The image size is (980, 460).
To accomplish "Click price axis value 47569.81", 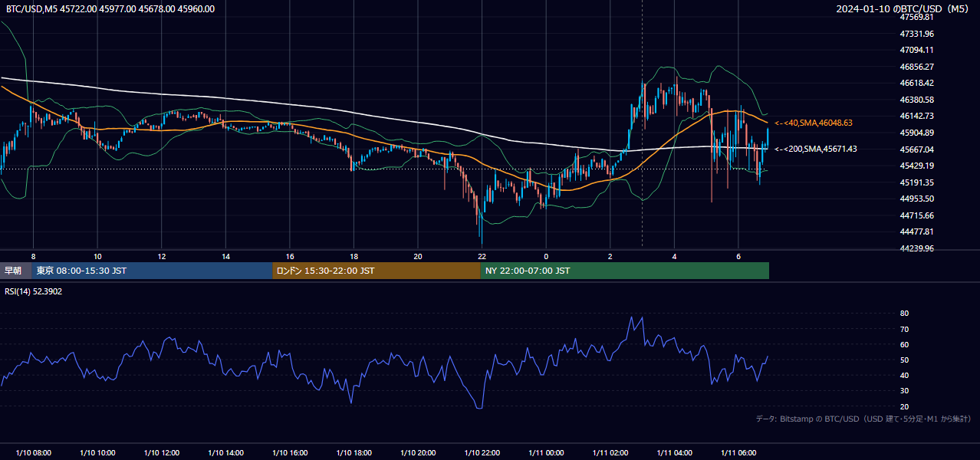I will pos(916,17).
